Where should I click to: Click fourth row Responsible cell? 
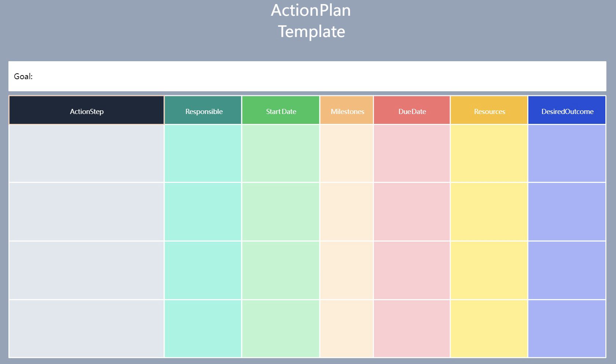pyautogui.click(x=203, y=328)
